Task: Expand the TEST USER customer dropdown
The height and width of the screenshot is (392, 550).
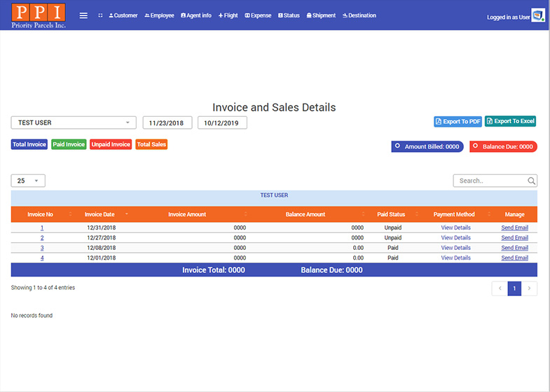Action: (x=74, y=122)
